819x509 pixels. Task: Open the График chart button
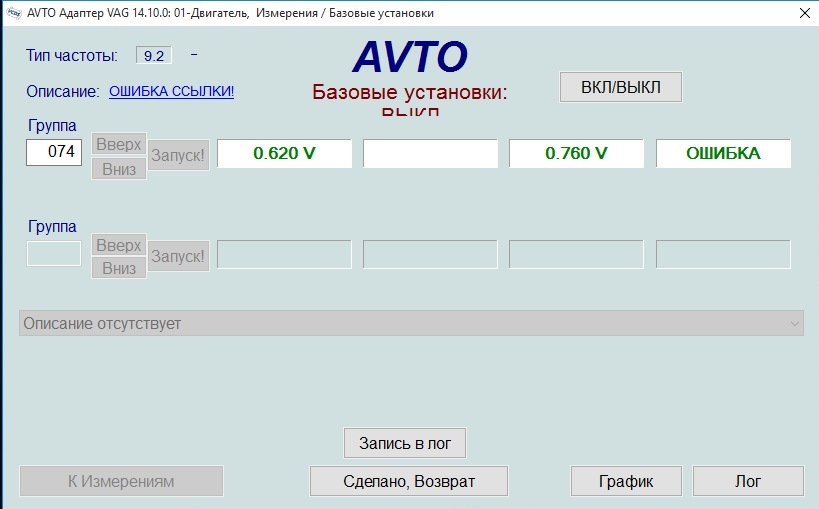(x=626, y=481)
